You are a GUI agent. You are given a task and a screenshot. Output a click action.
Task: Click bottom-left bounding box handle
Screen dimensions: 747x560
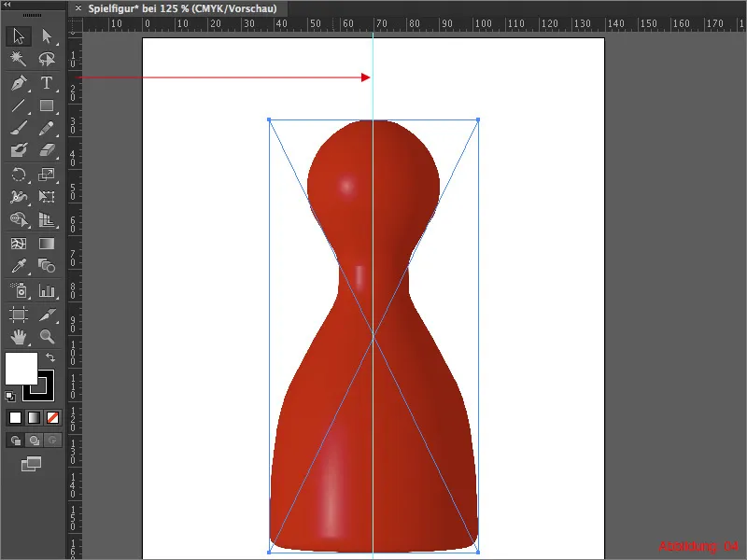pyautogui.click(x=269, y=553)
